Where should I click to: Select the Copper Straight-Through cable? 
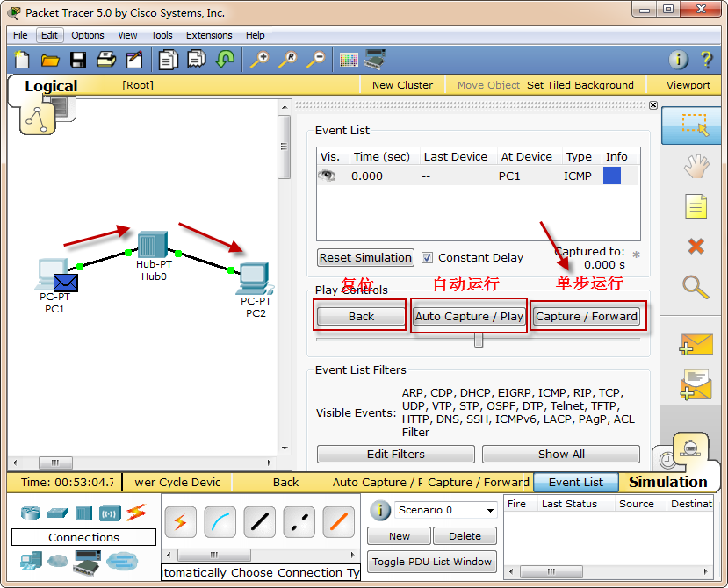click(260, 521)
